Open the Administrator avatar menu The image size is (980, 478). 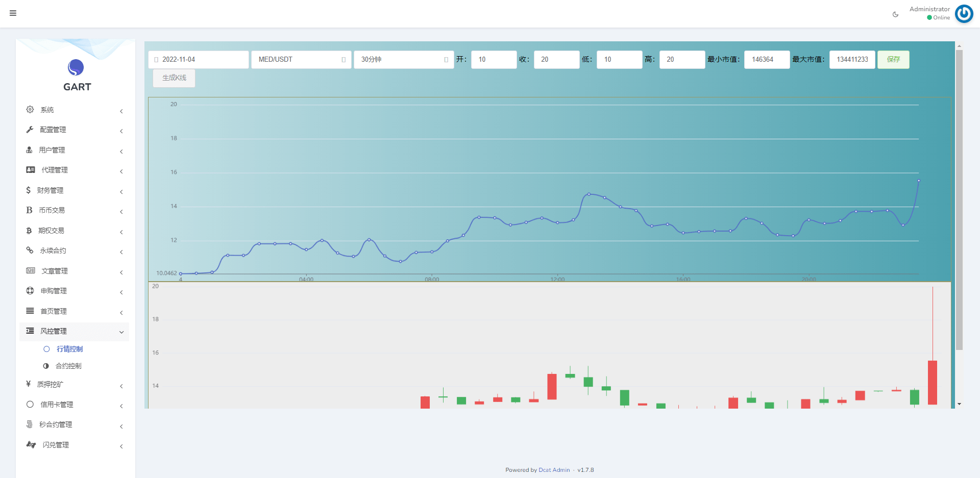pos(964,14)
